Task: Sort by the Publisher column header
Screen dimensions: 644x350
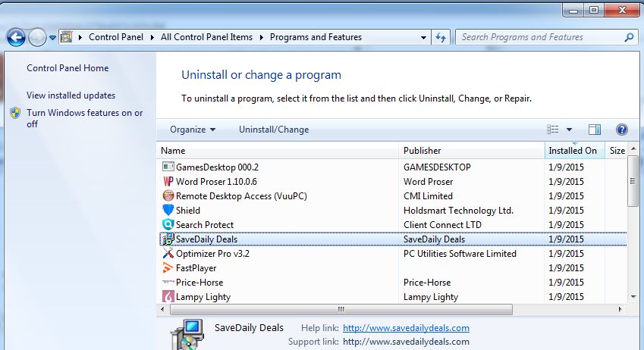Action: tap(472, 151)
